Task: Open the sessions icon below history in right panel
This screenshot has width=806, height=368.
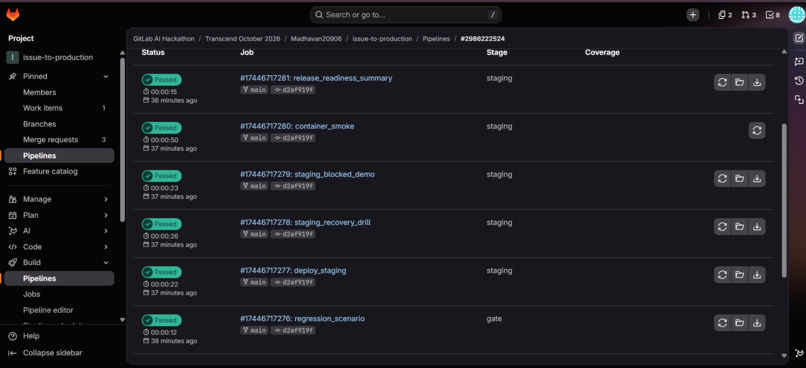Action: (799, 100)
